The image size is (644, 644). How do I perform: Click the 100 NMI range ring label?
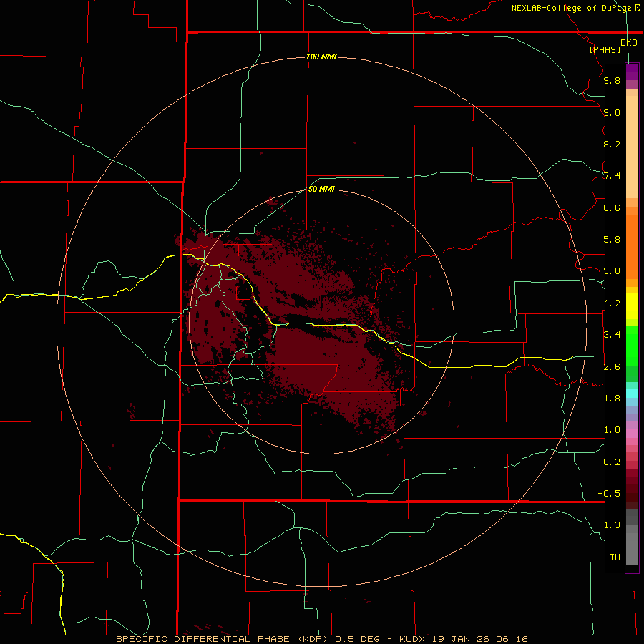(x=321, y=57)
